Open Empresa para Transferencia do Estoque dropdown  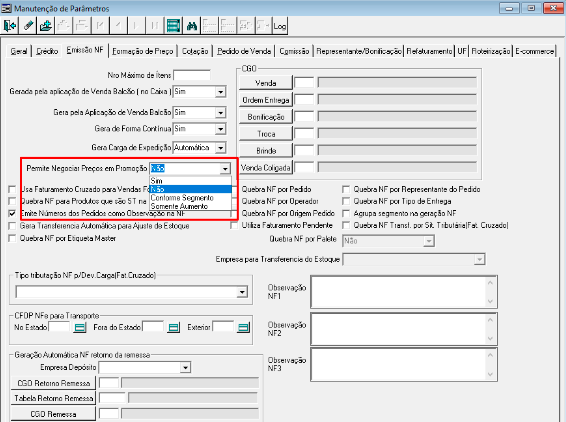[479, 259]
